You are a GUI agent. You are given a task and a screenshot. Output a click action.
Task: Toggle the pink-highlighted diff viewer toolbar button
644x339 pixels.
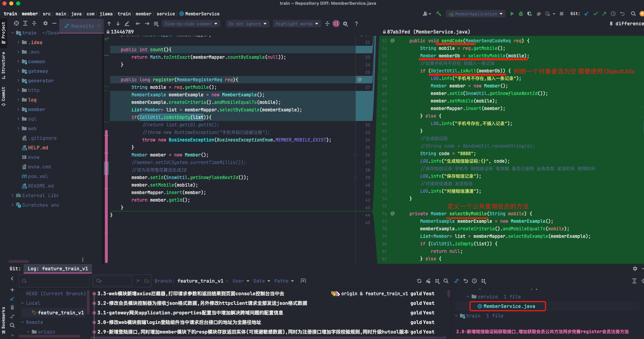tap(336, 24)
